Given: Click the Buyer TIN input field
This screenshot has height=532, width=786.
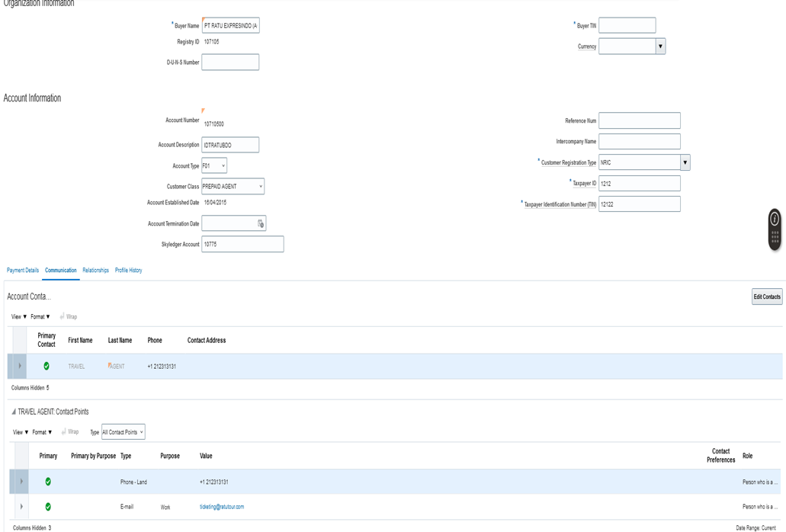Looking at the screenshot, I should [627, 25].
